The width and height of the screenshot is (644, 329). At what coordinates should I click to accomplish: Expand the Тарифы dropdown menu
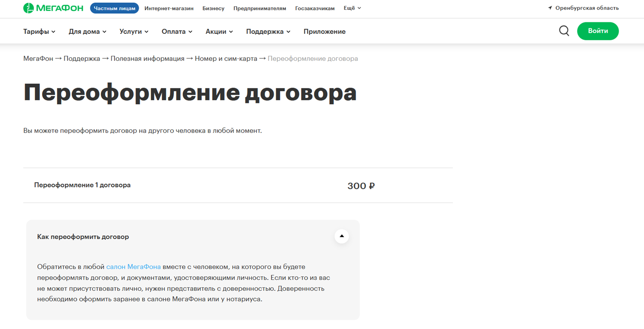point(39,31)
